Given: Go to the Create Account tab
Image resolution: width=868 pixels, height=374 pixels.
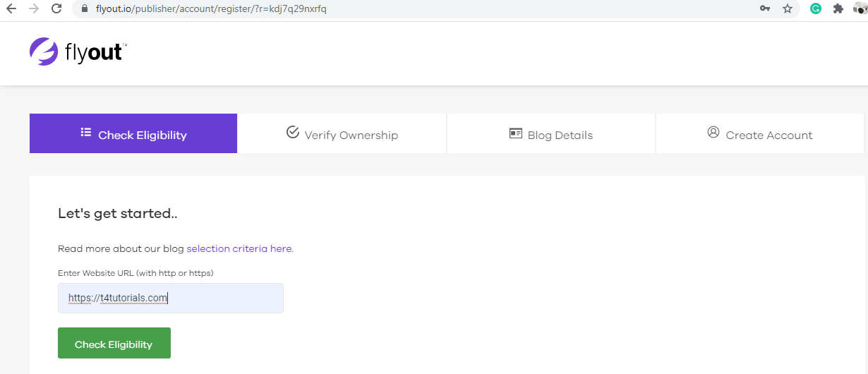Looking at the screenshot, I should pos(760,133).
